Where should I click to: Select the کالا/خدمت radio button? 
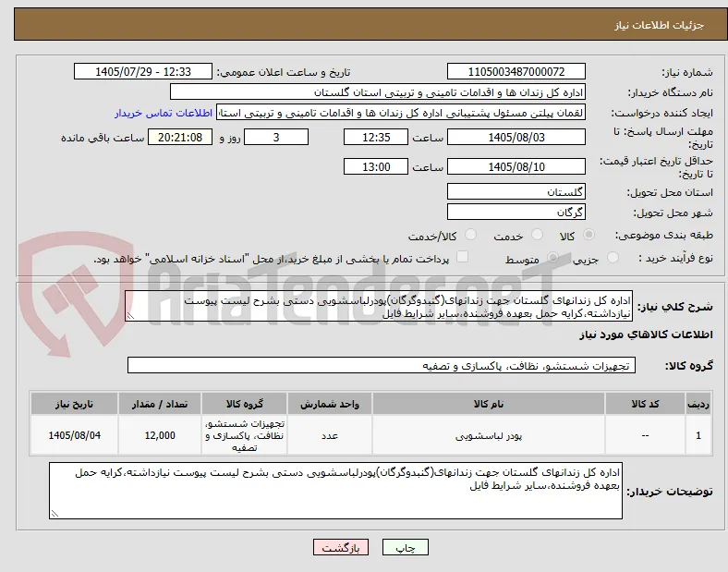point(471,235)
